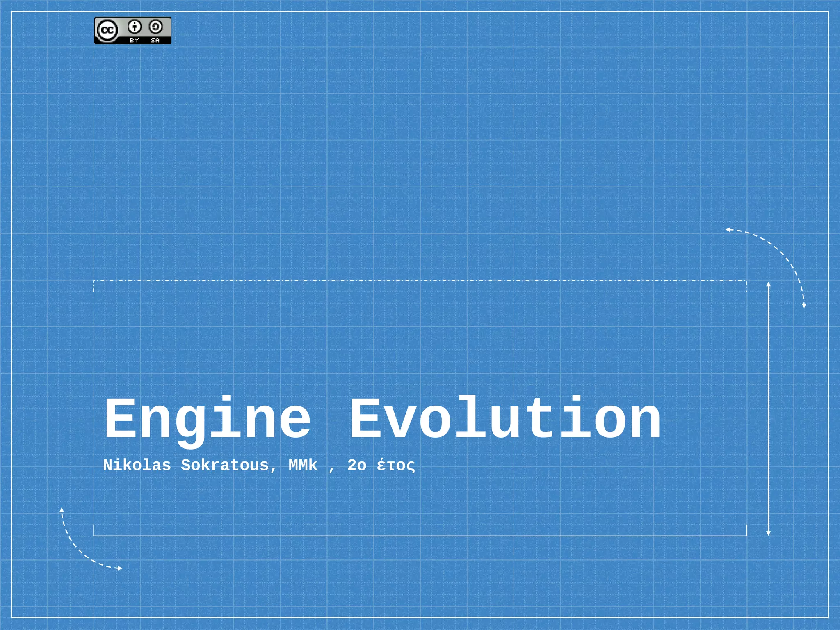Image resolution: width=840 pixels, height=630 pixels.
Task: Click the Creative Commons CC logo
Action: pyautogui.click(x=107, y=30)
